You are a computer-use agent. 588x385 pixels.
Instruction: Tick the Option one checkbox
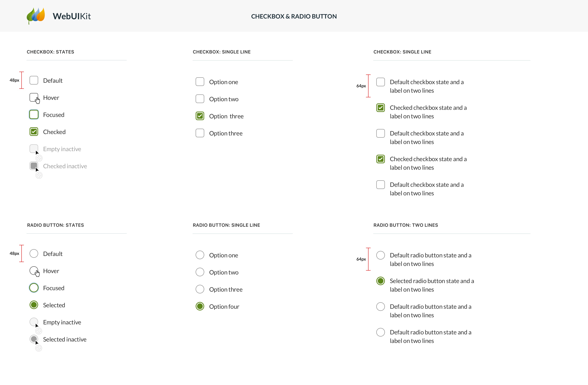coord(200,82)
